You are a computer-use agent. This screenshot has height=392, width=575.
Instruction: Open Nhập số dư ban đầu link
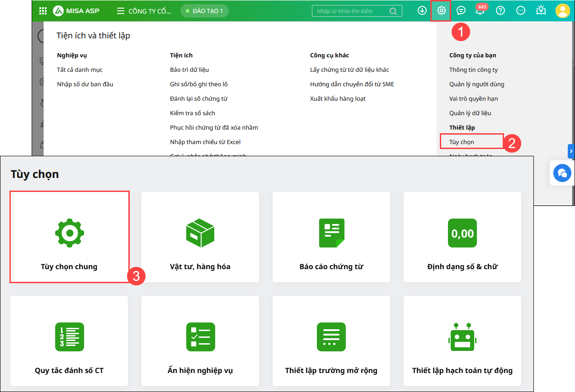tap(85, 84)
